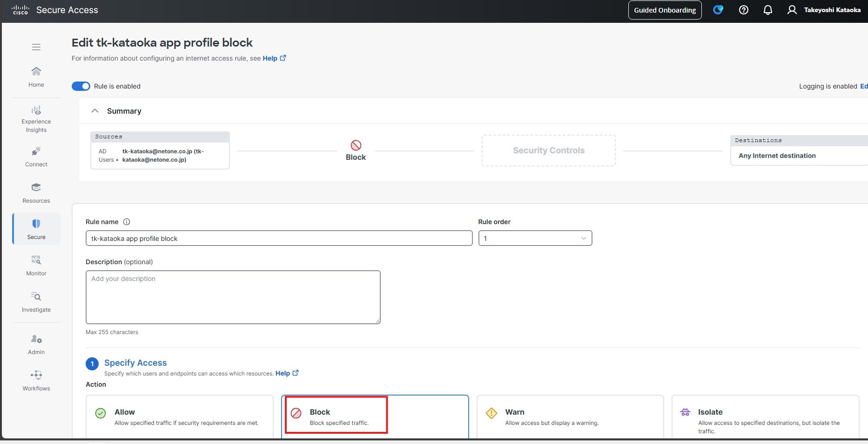
Task: Open Takeyoshi Kataoka user account menu
Action: (824, 10)
